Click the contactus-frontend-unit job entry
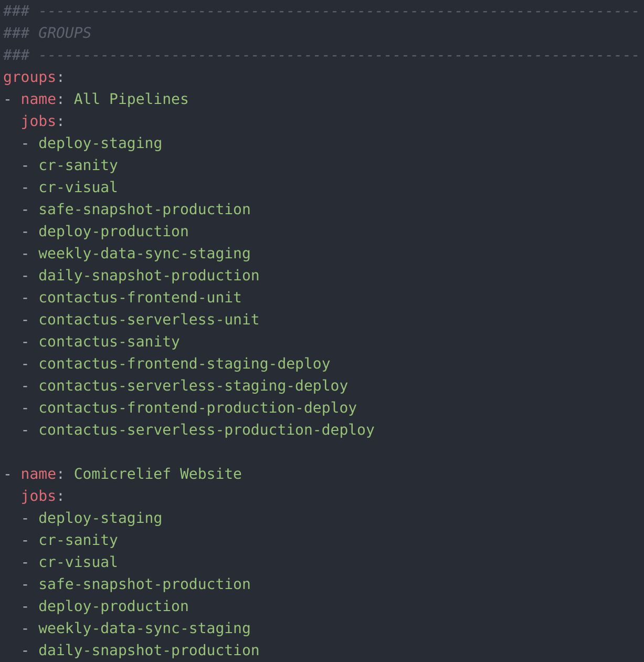The image size is (644, 662). pos(140,298)
